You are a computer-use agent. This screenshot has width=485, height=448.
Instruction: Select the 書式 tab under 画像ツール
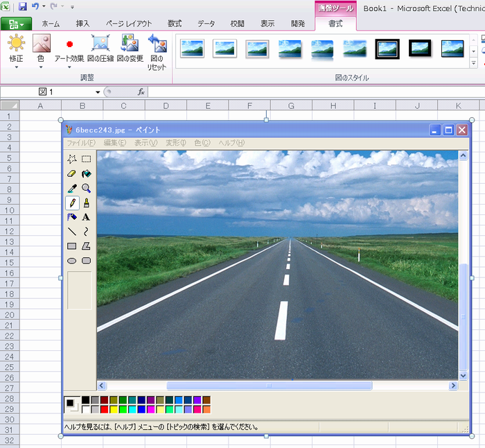335,24
